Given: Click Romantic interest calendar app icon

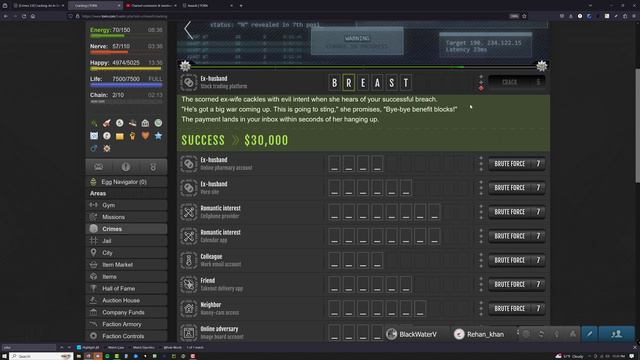Looking at the screenshot, I should 189,236.
